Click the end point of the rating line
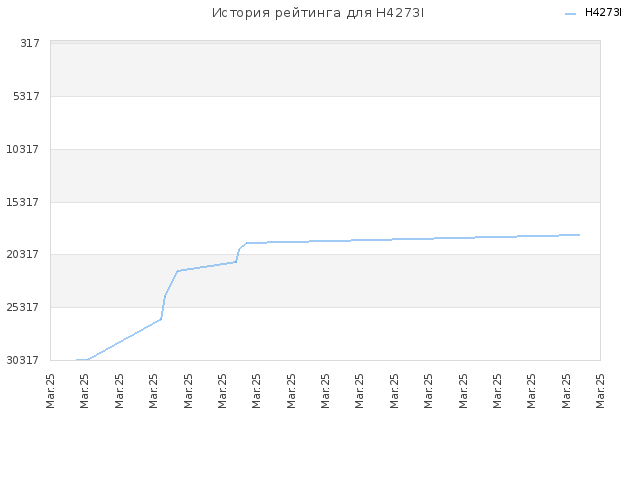Viewport: 640px width, 480px height. (579, 235)
